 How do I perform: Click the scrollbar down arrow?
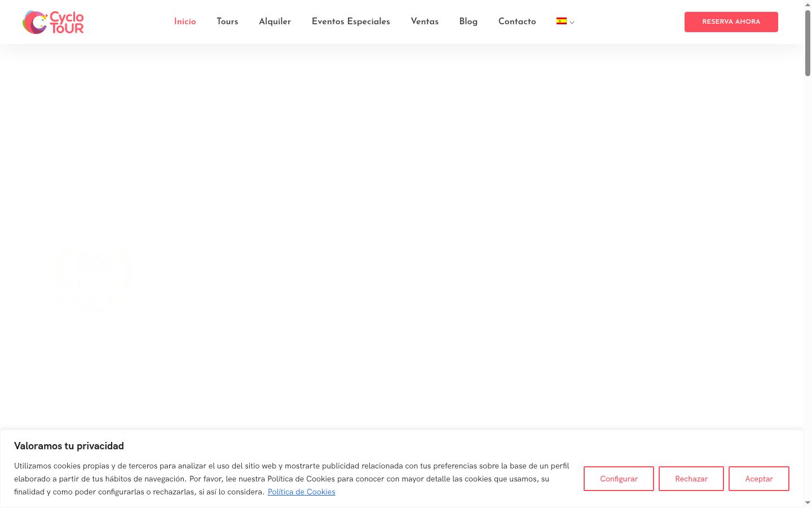807,503
